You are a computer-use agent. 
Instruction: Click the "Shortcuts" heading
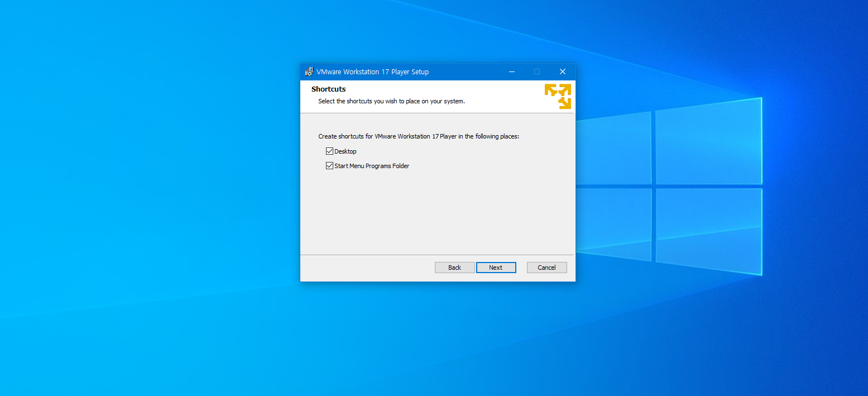328,89
